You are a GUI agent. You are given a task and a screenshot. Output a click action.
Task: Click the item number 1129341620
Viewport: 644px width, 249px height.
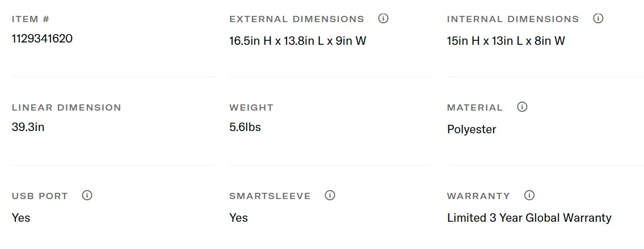coord(42,39)
